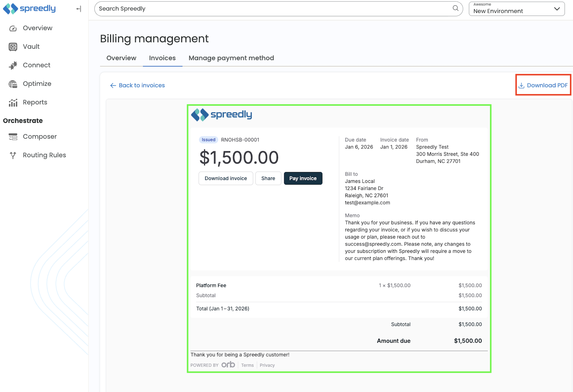
Task: Click the Pay invoice button
Action: pos(303,178)
